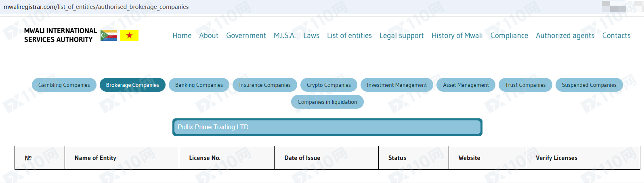Open the Contacts page
The image size is (644, 183).
pos(616,36)
